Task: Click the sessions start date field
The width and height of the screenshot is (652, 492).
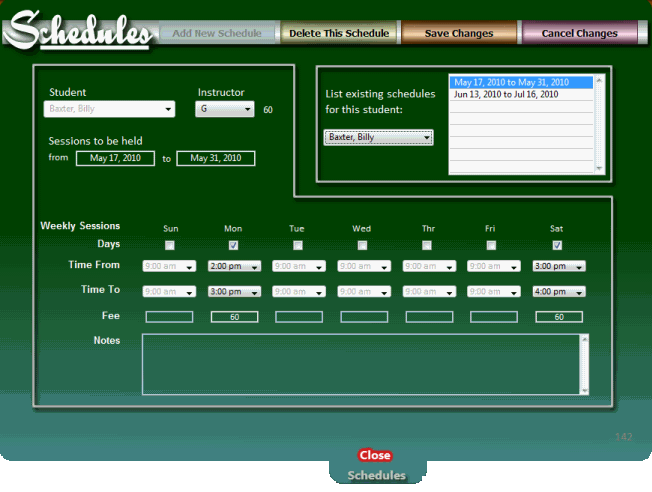Action: point(115,158)
